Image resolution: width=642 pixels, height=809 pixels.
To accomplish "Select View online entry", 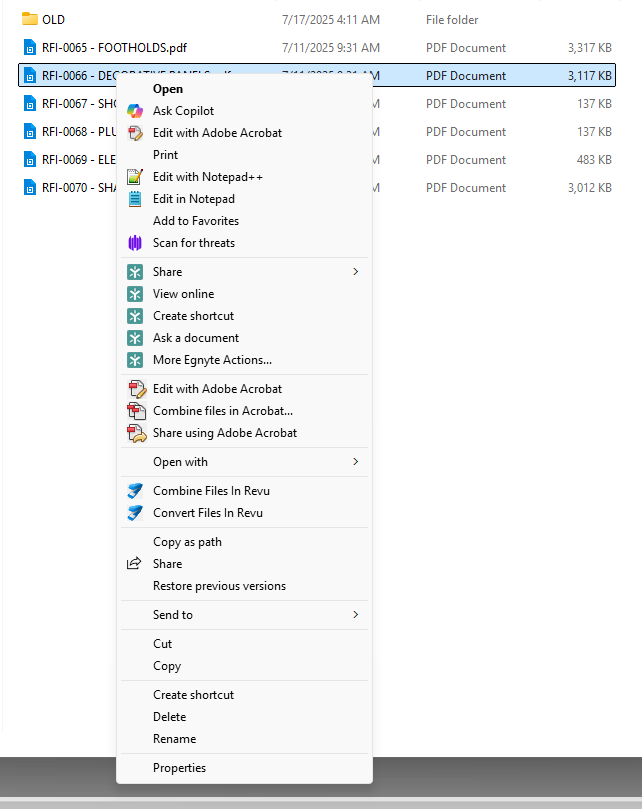I will tap(244, 294).
